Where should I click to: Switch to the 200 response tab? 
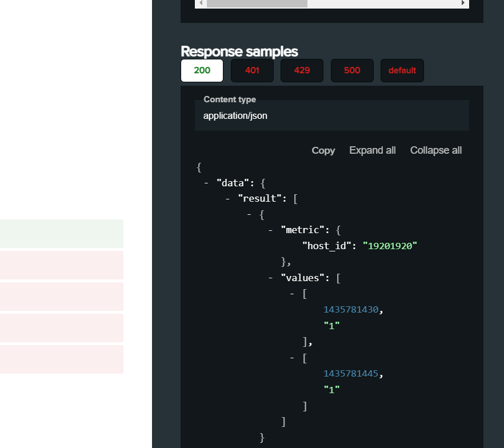tap(201, 70)
